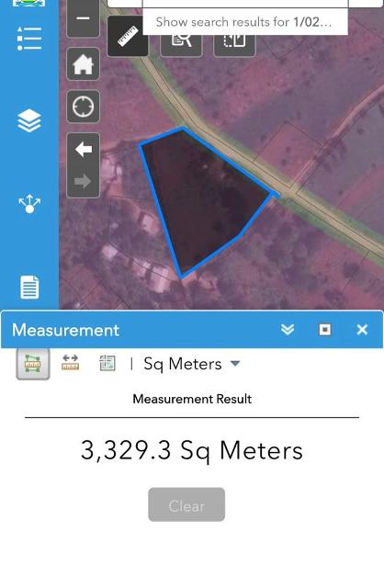Open the swipe compare tool icon

pyautogui.click(x=235, y=40)
